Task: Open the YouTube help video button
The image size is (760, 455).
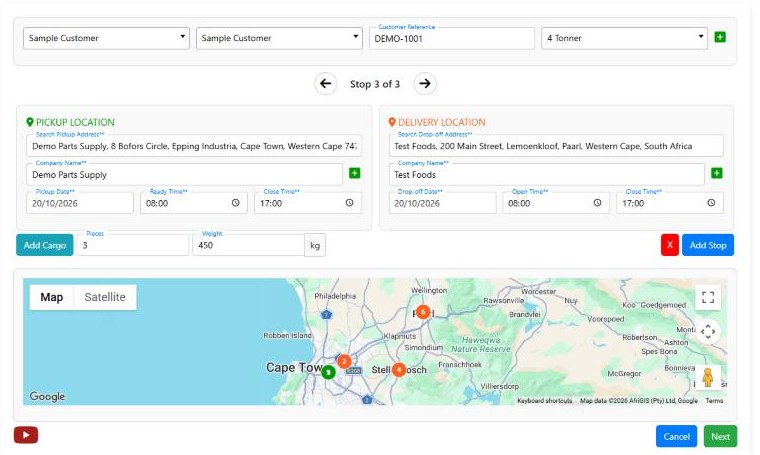Action: [26, 435]
